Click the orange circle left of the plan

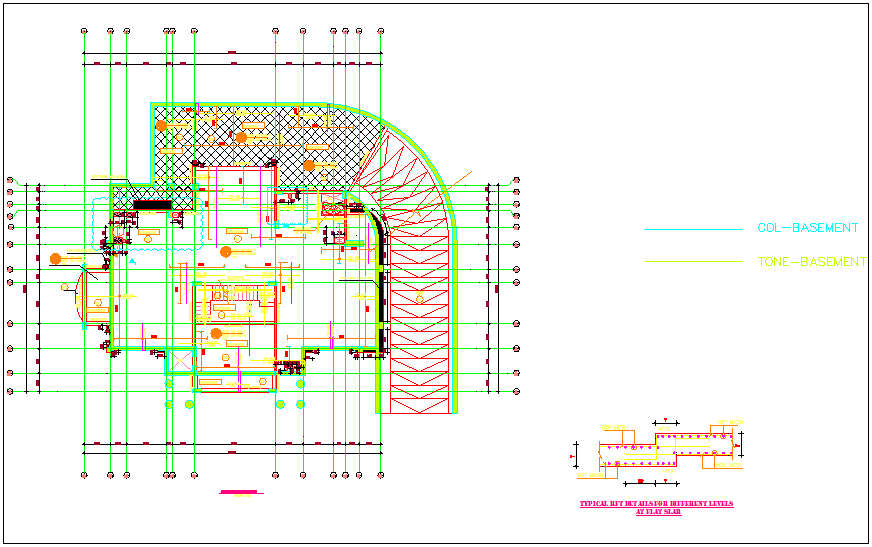pyautogui.click(x=56, y=259)
